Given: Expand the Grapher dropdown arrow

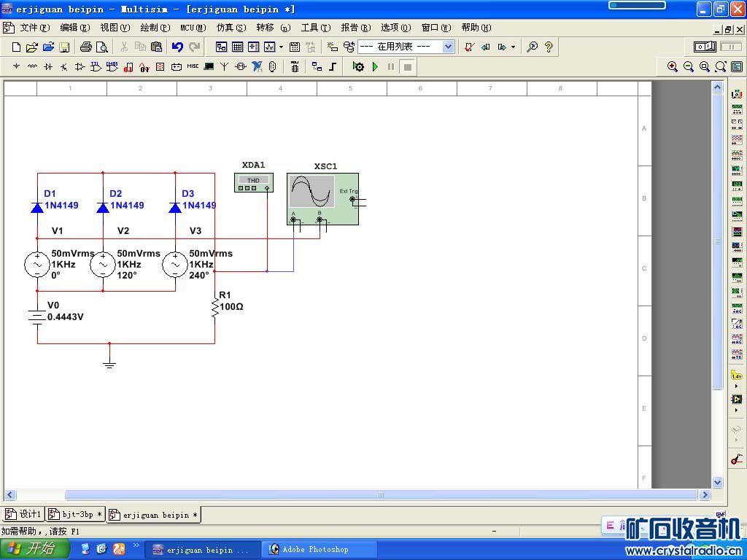Looking at the screenshot, I should pyautogui.click(x=281, y=47).
